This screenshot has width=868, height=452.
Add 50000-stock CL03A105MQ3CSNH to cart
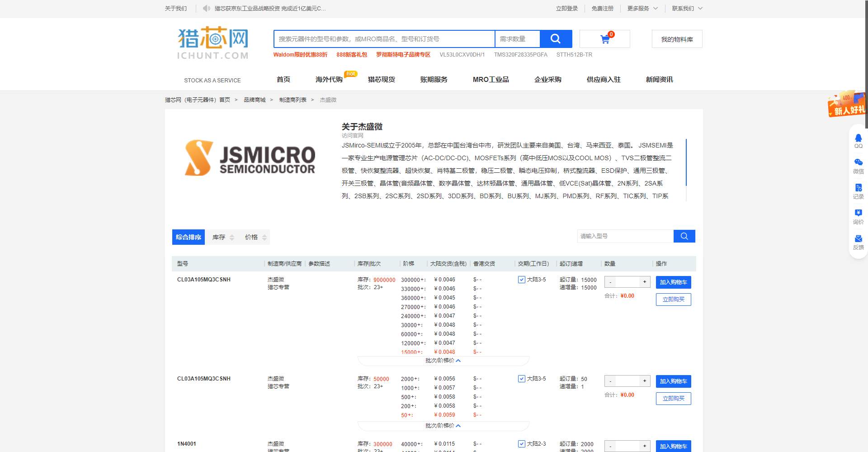[x=673, y=381]
